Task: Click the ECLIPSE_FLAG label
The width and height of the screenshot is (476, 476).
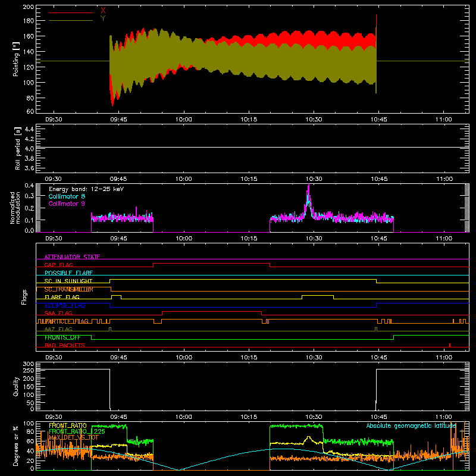Action: (65, 305)
